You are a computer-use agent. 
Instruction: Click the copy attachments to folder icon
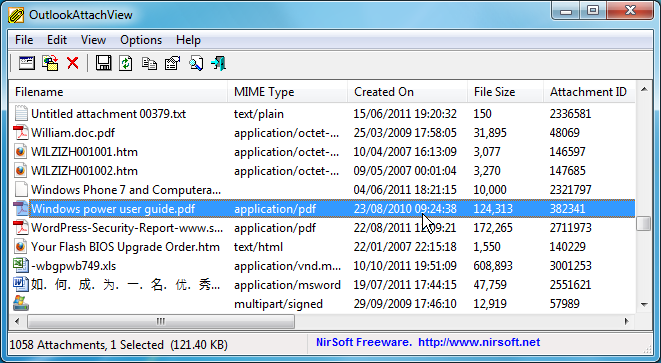point(50,63)
